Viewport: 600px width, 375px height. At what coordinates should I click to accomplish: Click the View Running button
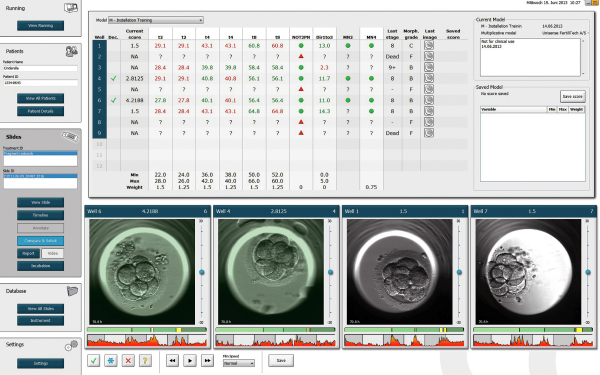[x=41, y=26]
